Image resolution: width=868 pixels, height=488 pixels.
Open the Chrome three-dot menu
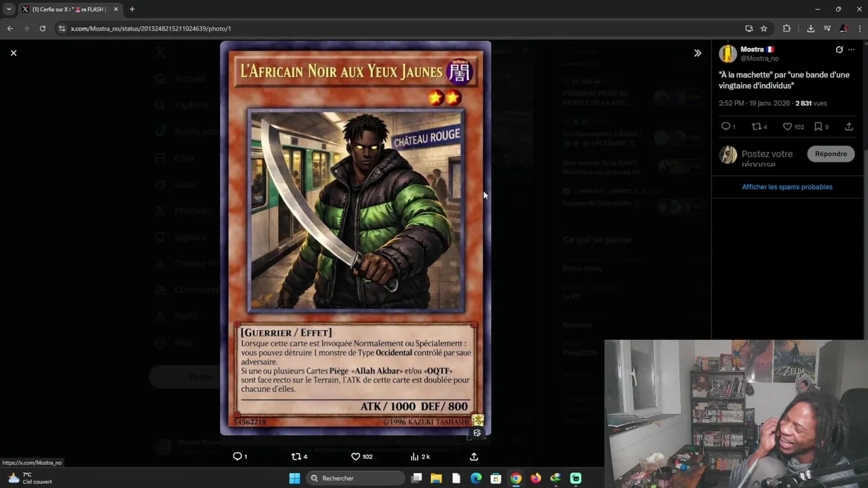(x=860, y=28)
